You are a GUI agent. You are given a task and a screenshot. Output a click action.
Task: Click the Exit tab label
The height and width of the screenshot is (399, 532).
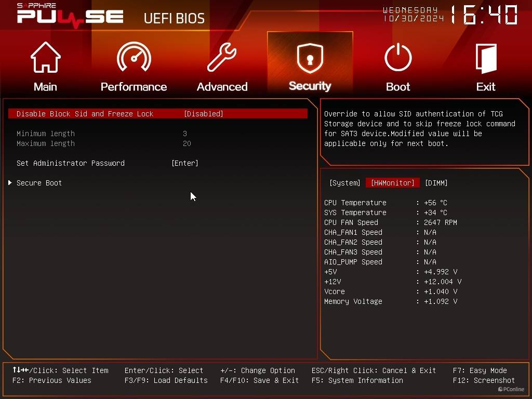(486, 87)
